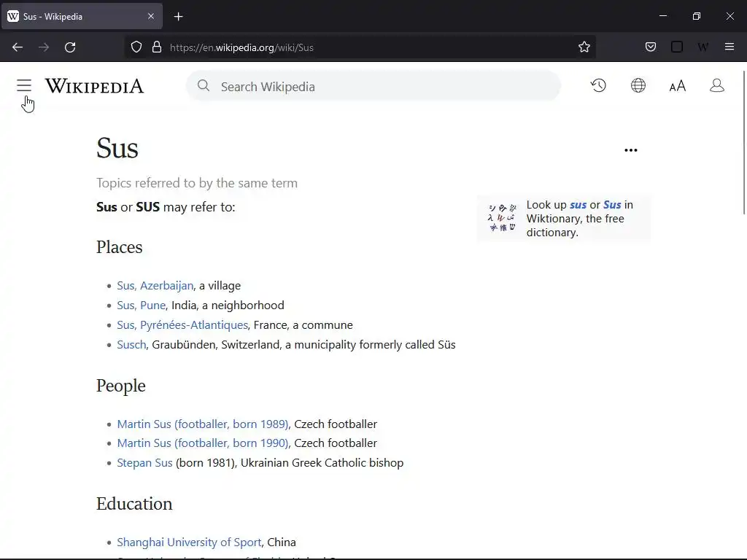Click the Wiktionary logo image
Screen dimensions: 747x560
click(502, 218)
